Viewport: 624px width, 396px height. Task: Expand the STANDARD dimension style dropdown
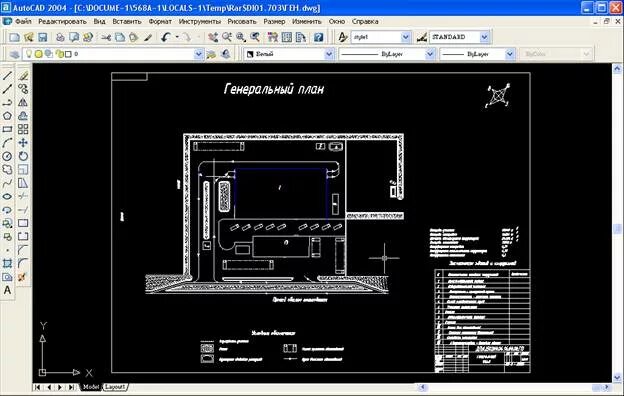484,37
